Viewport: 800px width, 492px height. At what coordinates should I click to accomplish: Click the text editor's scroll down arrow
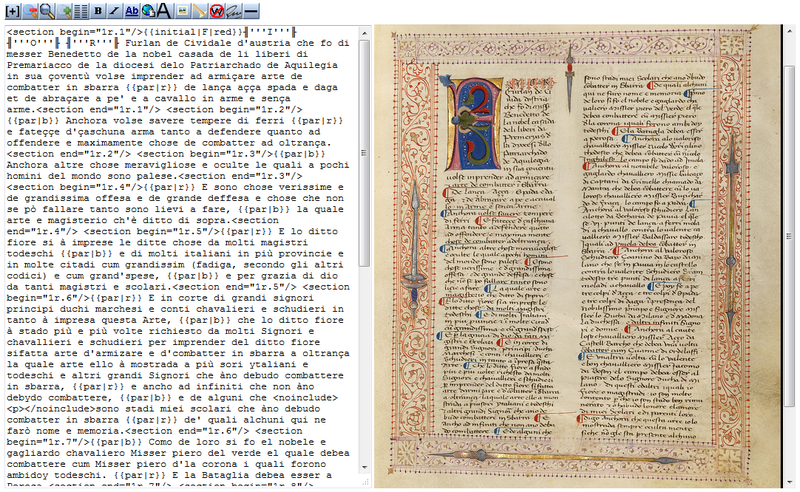click(364, 467)
